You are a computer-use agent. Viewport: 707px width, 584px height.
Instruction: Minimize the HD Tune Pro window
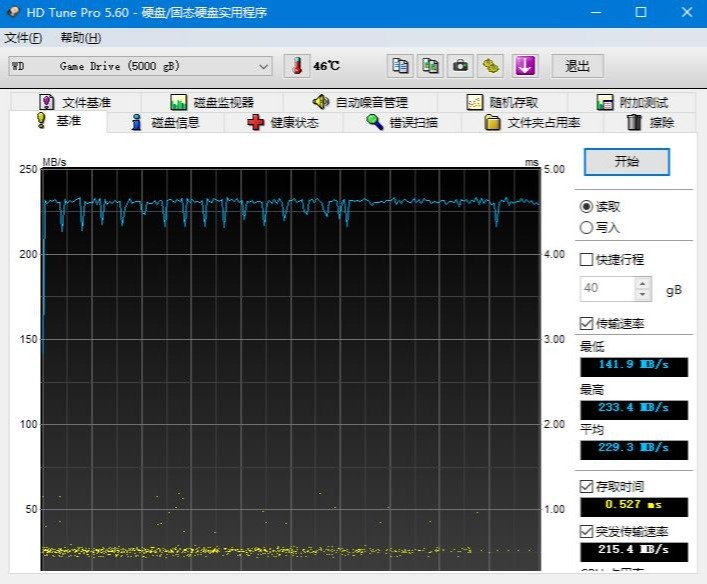click(x=596, y=12)
